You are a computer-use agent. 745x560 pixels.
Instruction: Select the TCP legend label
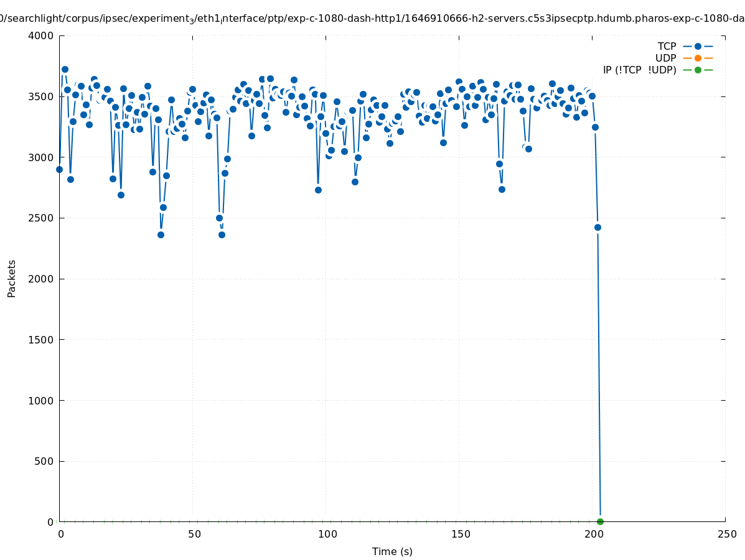667,46
